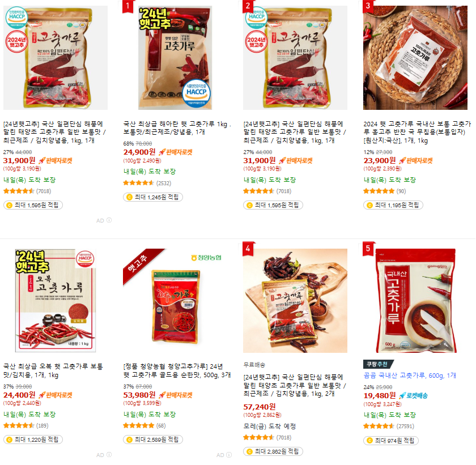Click the 최대 974원 적립 badge

(x=390, y=441)
